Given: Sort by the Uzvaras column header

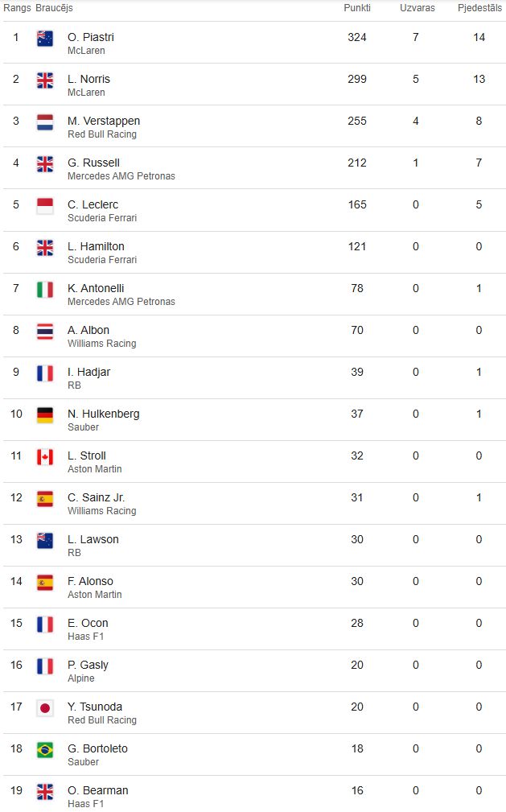Looking at the screenshot, I should 417,8.
